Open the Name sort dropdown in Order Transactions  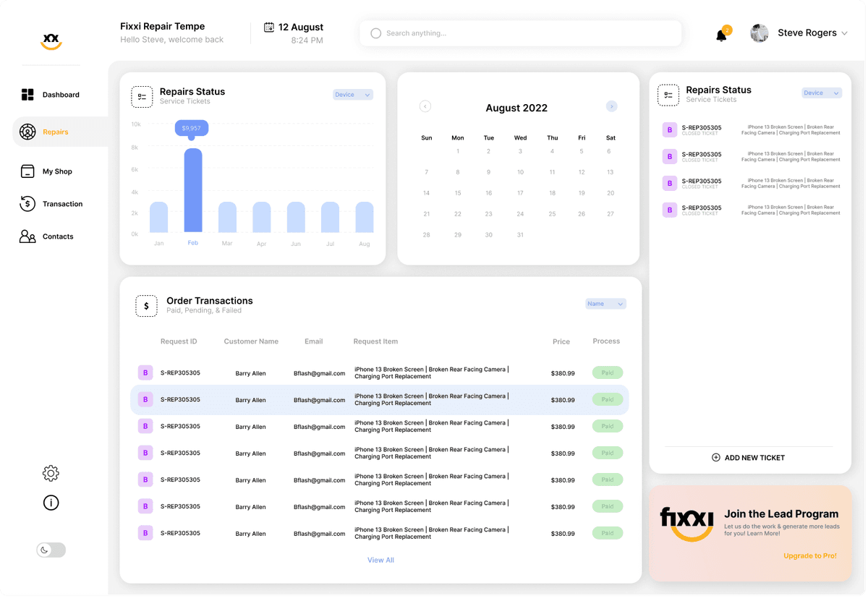pos(605,304)
